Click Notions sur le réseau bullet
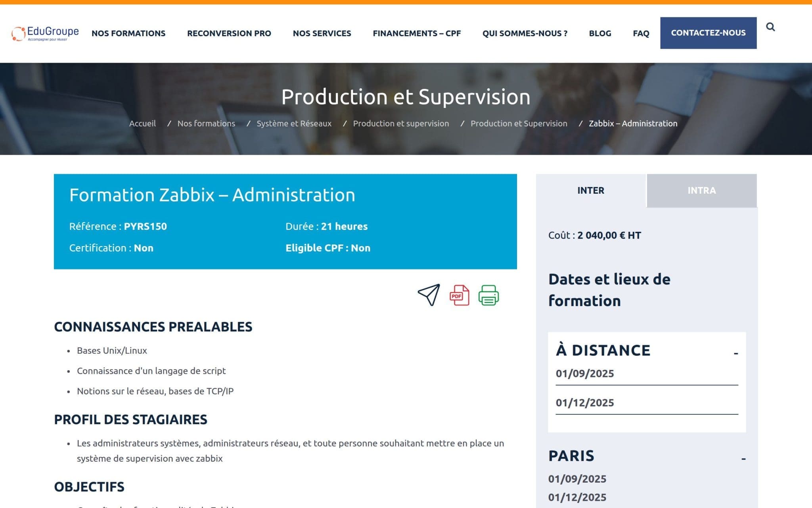 click(155, 391)
